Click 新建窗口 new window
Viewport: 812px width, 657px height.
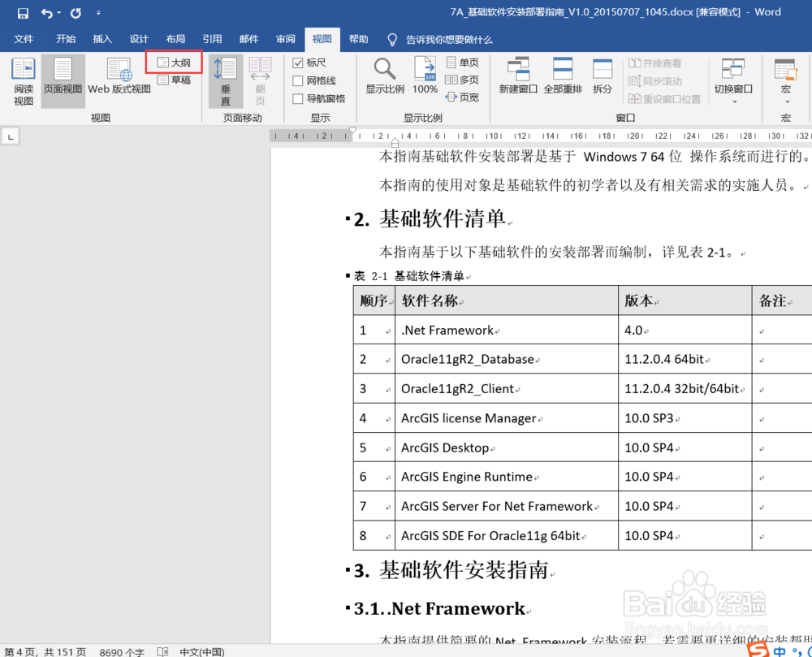pos(518,76)
